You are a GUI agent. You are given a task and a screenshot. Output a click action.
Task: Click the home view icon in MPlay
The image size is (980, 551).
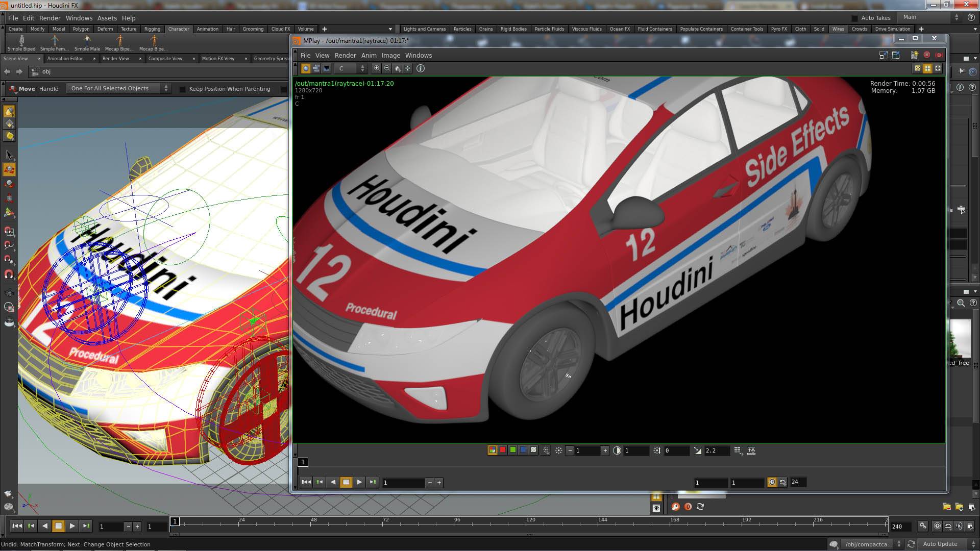pos(397,68)
